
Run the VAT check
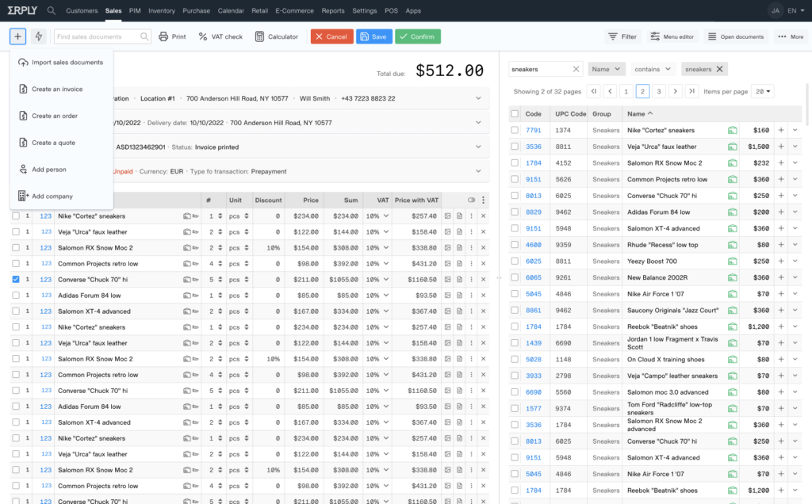[220, 36]
